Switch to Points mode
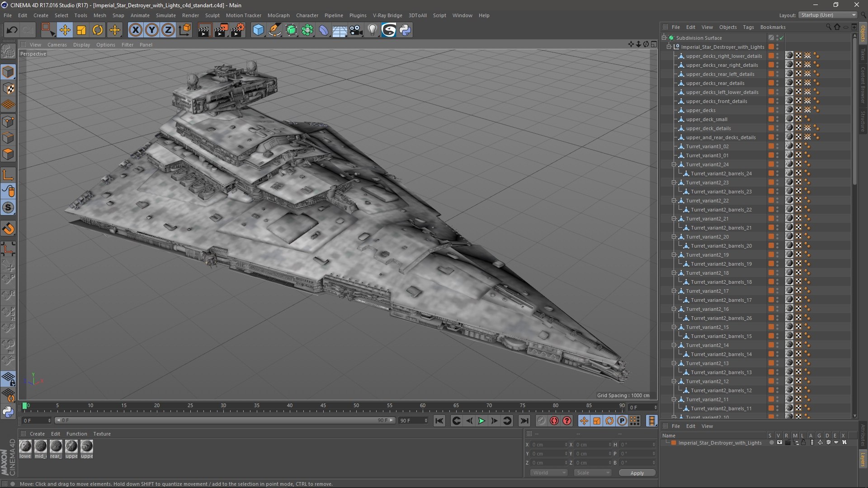 [x=8, y=122]
